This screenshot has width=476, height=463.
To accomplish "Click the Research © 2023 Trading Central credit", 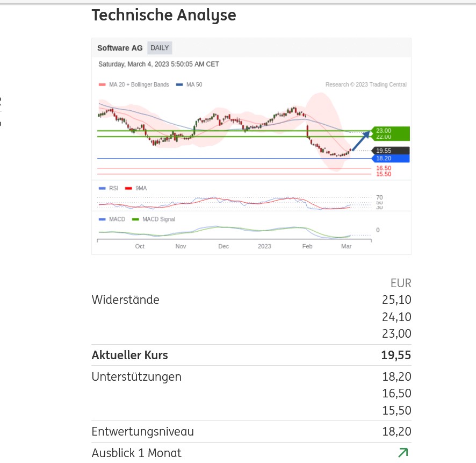I will tap(366, 85).
